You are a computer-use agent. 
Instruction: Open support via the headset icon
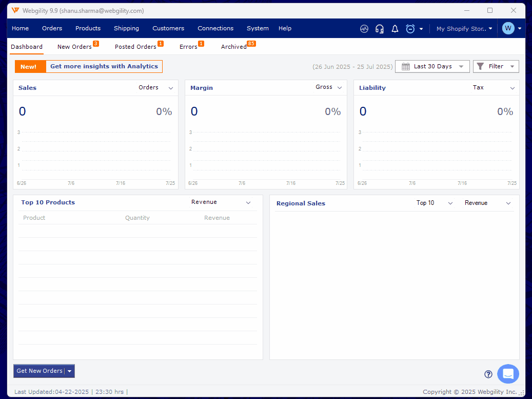click(380, 29)
